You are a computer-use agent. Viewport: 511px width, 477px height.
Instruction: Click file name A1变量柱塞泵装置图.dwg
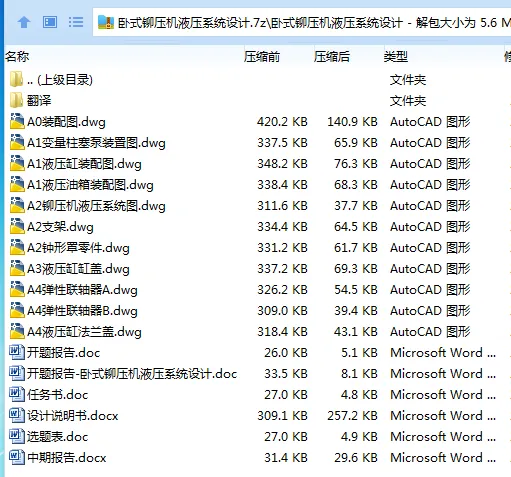click(96, 143)
